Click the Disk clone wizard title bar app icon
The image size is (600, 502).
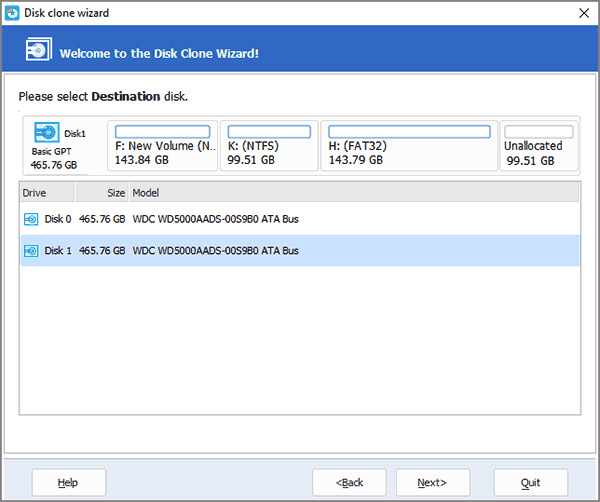point(12,13)
